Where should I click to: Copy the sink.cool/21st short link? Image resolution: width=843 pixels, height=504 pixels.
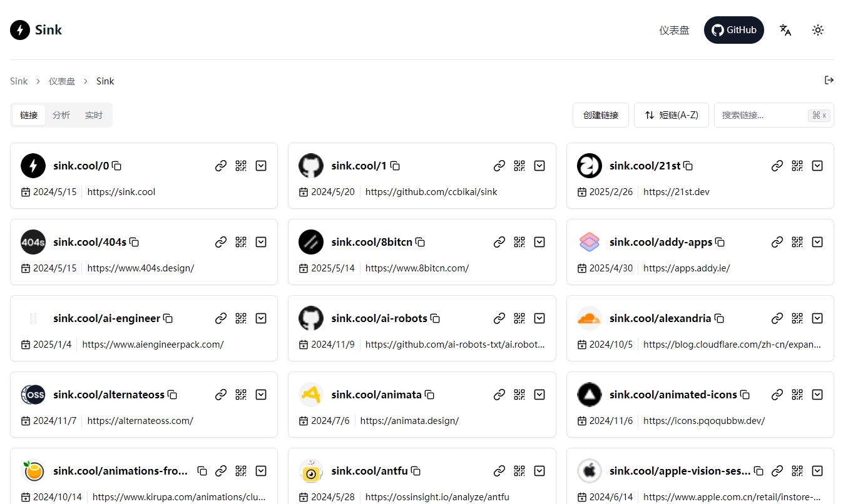point(688,166)
